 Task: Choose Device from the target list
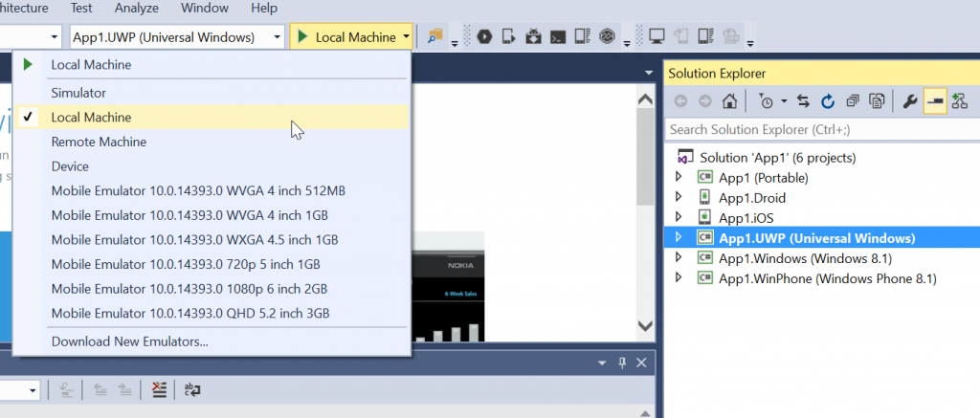212,166
